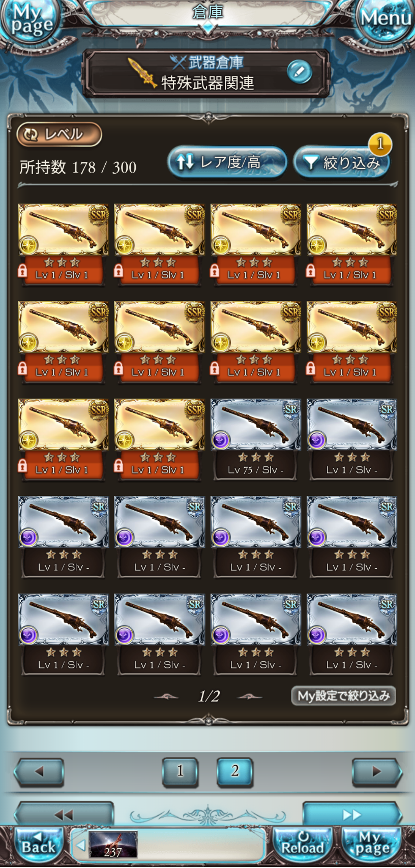
Task: Open the 237 thumbnail in footer
Action: [113, 845]
